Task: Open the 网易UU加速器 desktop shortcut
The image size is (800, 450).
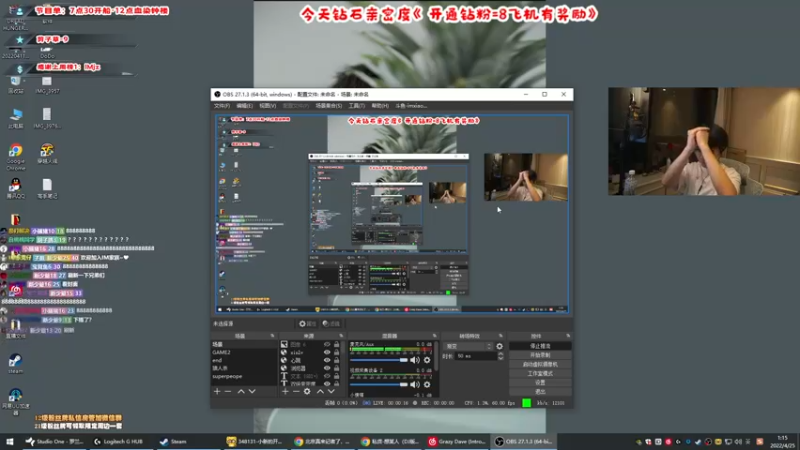Action: click(15, 402)
